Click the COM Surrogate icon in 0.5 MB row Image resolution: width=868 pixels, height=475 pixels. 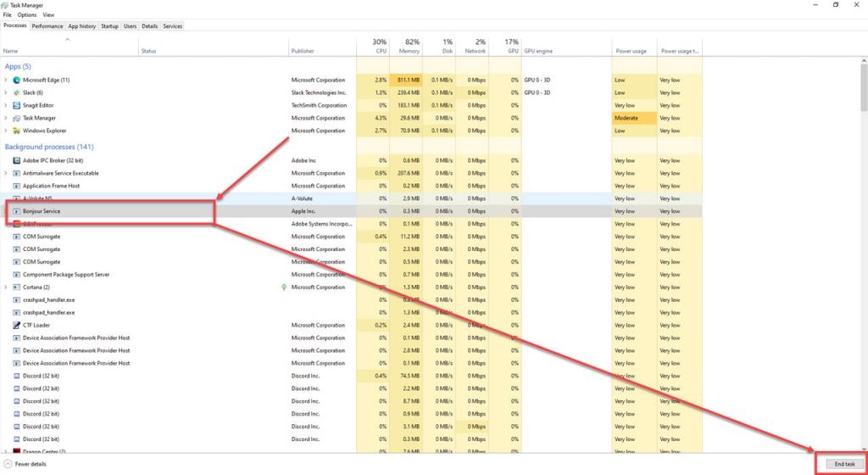pos(17,262)
